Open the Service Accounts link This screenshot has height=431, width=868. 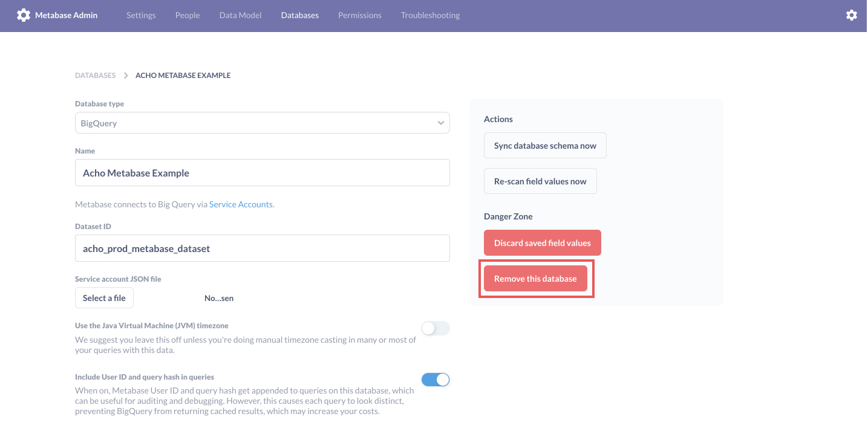pyautogui.click(x=241, y=204)
